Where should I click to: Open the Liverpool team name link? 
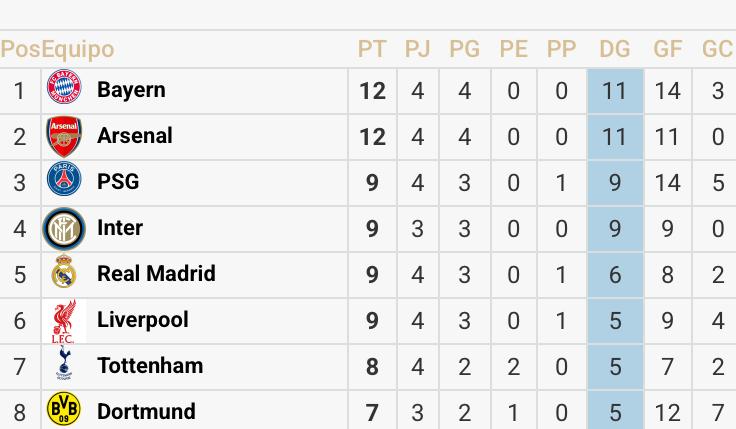tap(142, 320)
